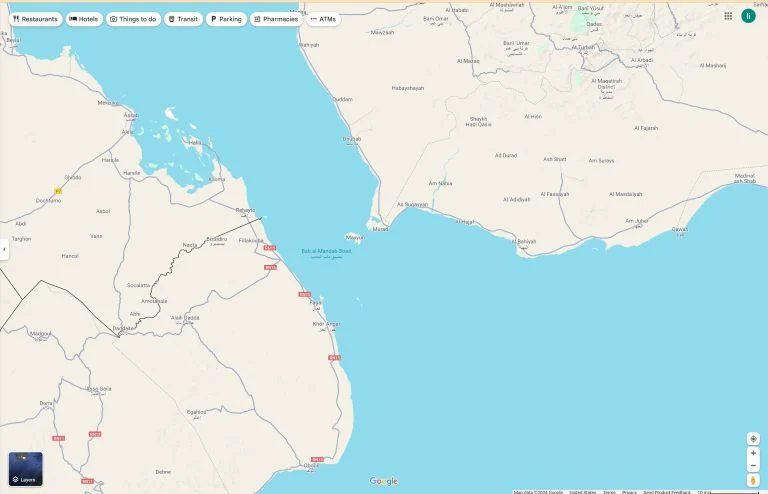Image resolution: width=768 pixels, height=494 pixels.
Task: Open Google apps grid
Action: pos(728,16)
